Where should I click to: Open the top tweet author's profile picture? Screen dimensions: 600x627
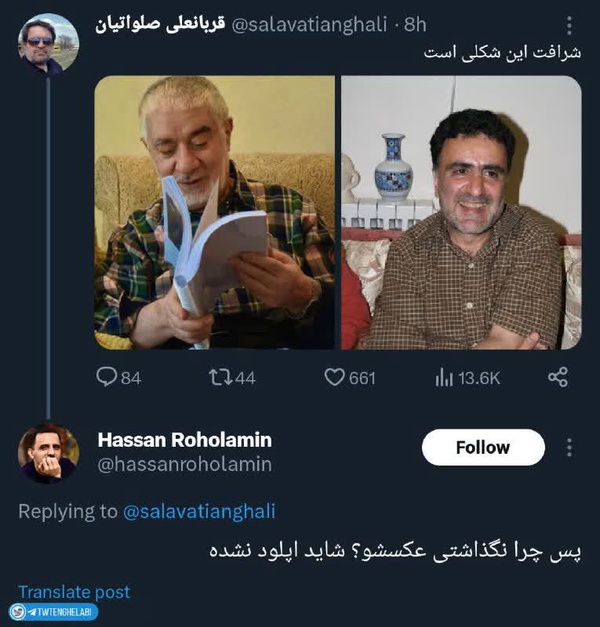click(x=48, y=43)
